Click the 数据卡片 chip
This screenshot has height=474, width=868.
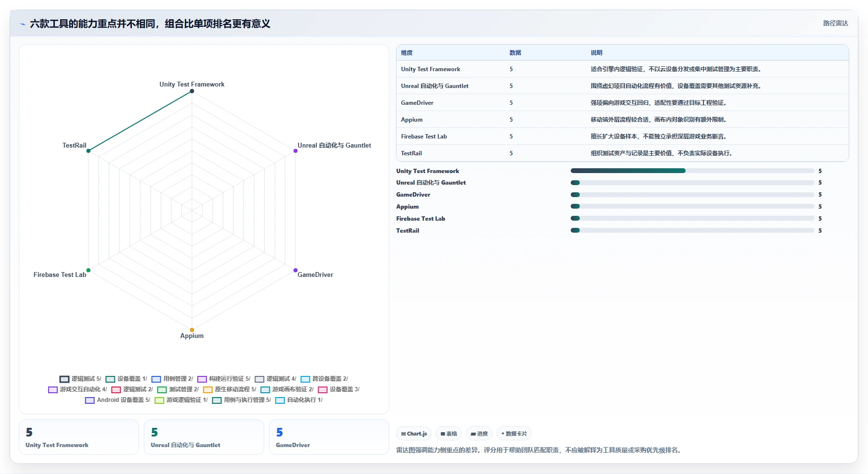pyautogui.click(x=514, y=434)
